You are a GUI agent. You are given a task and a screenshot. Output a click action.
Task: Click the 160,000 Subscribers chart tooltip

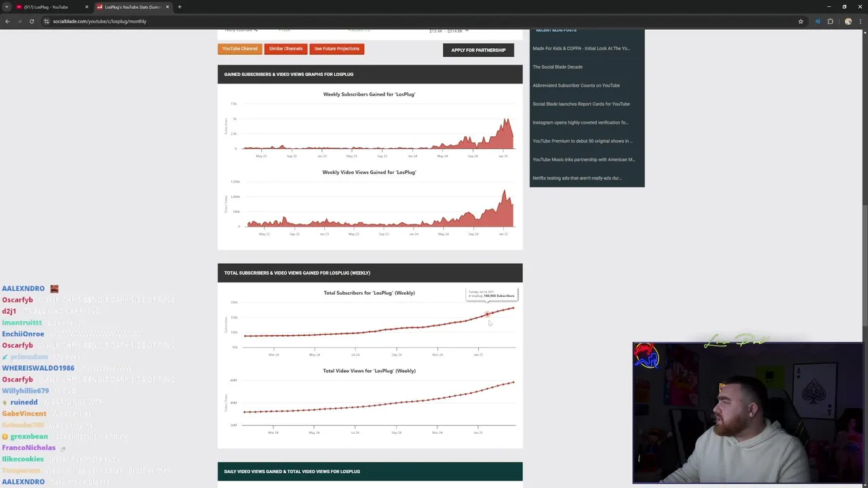pos(492,294)
